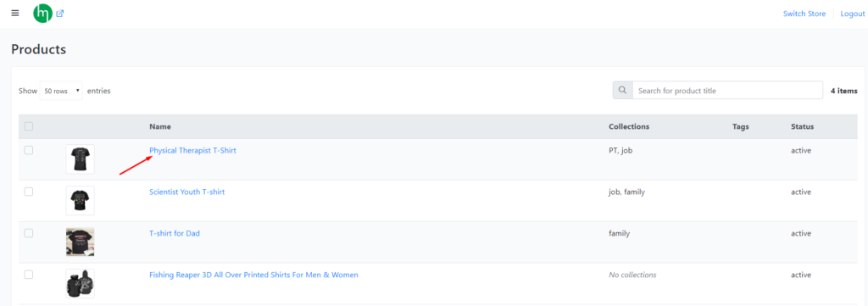Focus the Search for product title field
This screenshot has height=306, width=868.
point(727,90)
